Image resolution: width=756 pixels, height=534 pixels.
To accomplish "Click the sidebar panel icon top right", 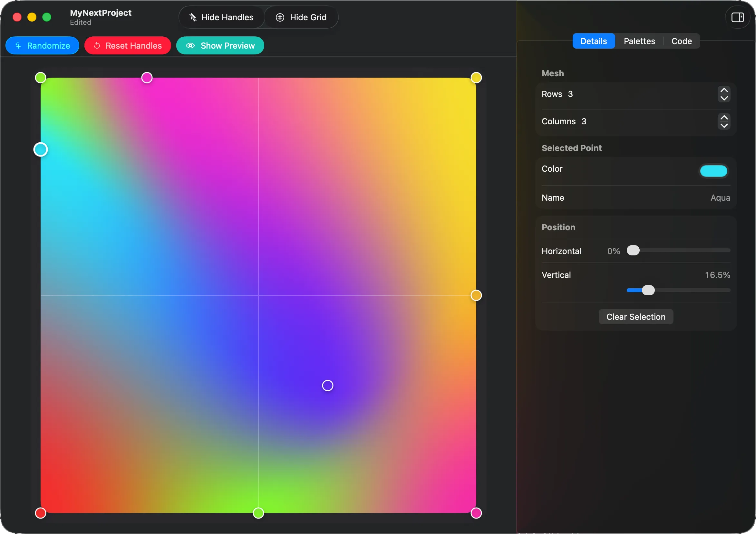I will click(x=738, y=17).
